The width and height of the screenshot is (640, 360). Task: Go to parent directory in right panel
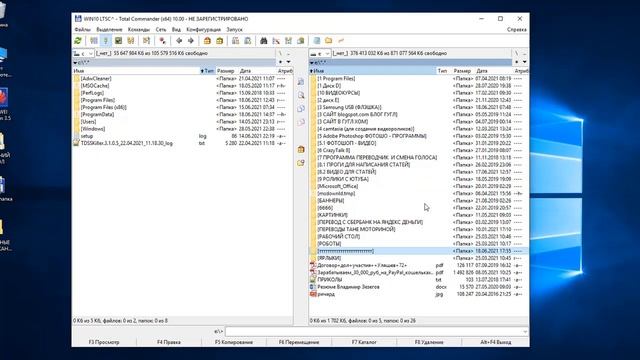tap(525, 53)
